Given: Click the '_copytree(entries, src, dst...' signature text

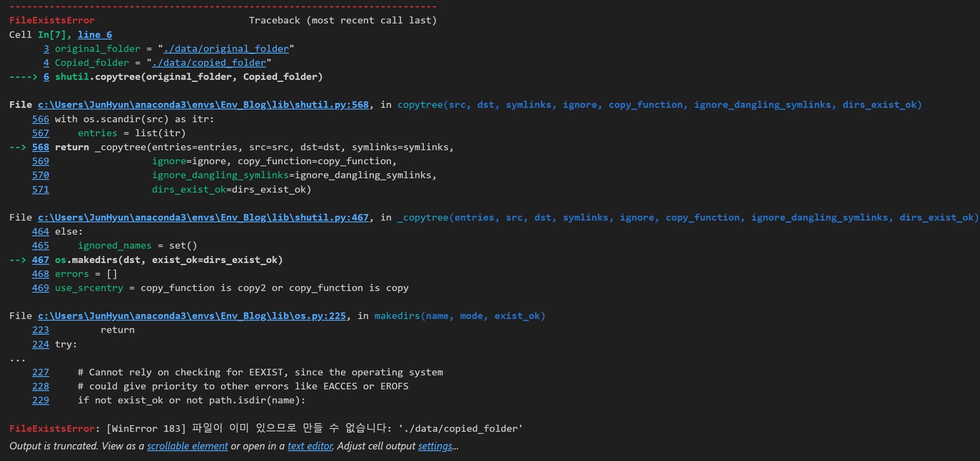Looking at the screenshot, I should pos(688,217).
